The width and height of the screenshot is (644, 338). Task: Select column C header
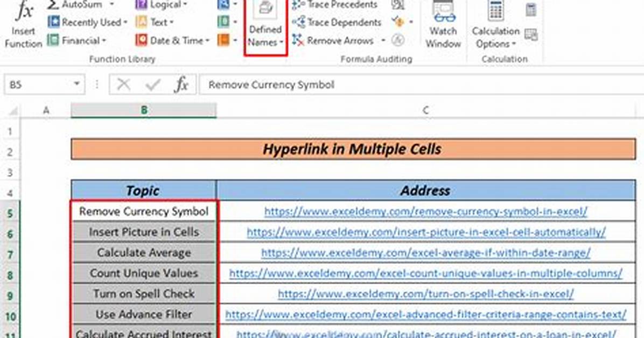[x=426, y=110]
